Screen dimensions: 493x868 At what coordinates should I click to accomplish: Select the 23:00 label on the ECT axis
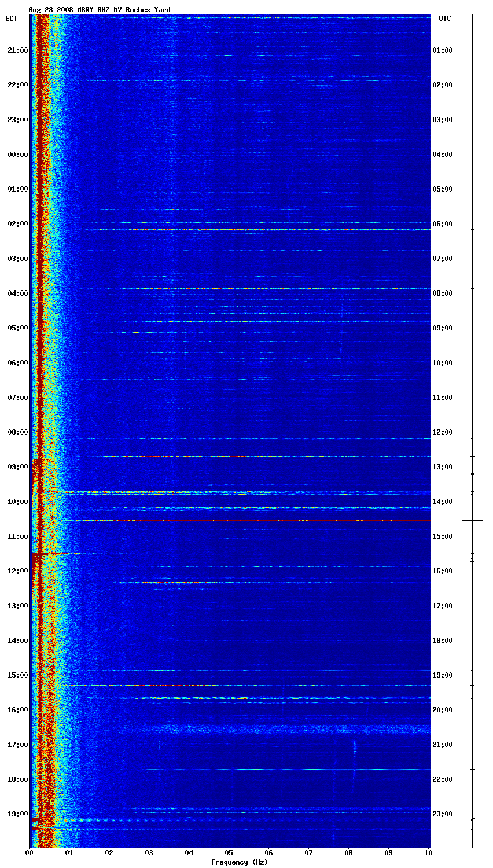18,120
